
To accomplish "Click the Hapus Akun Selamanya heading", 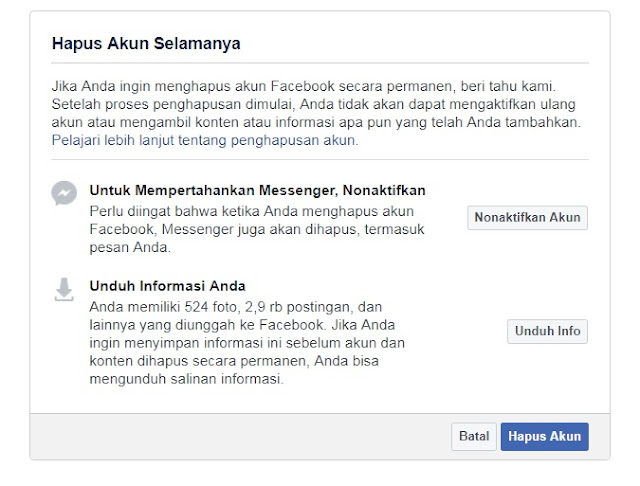I will (x=146, y=44).
